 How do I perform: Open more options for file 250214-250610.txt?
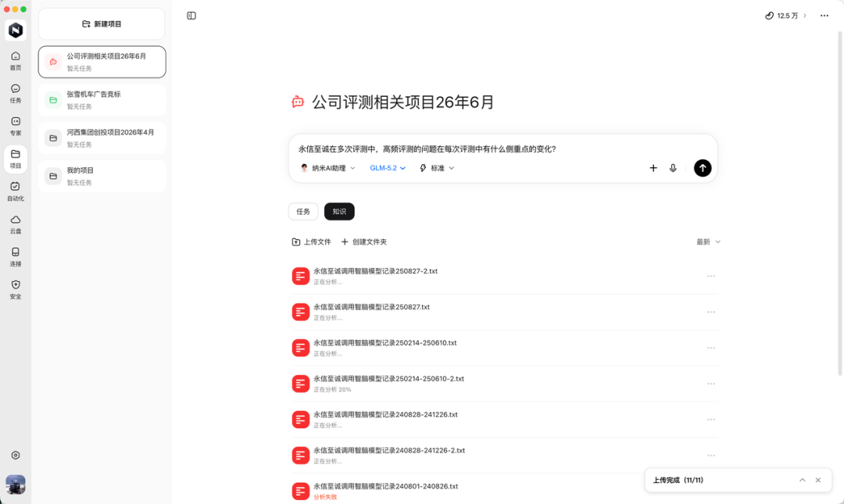click(711, 348)
